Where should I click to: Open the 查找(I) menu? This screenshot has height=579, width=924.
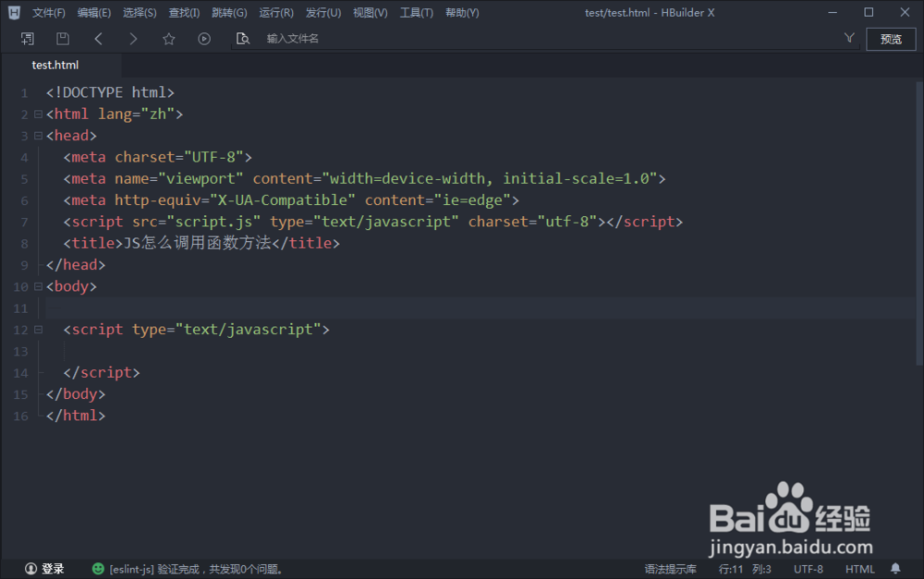pos(184,12)
